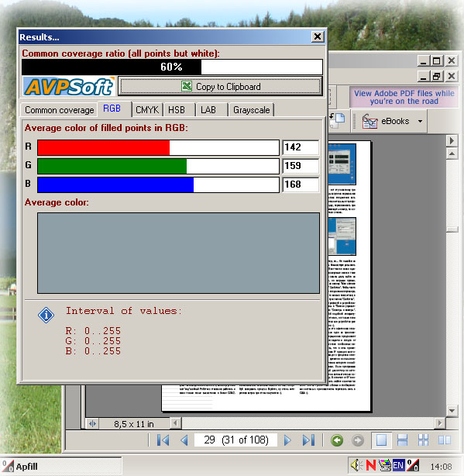Viewport: 464px width, 476px height.
Task: Click the eBooks toolbar icon
Action: pos(369,122)
